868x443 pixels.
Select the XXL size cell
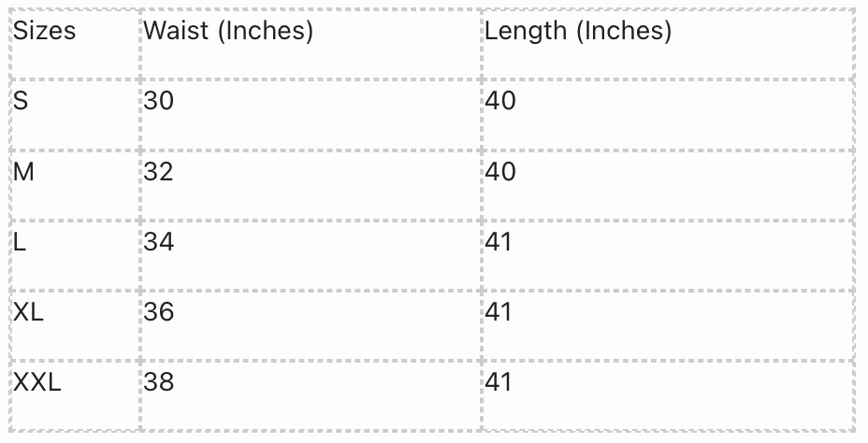37,382
